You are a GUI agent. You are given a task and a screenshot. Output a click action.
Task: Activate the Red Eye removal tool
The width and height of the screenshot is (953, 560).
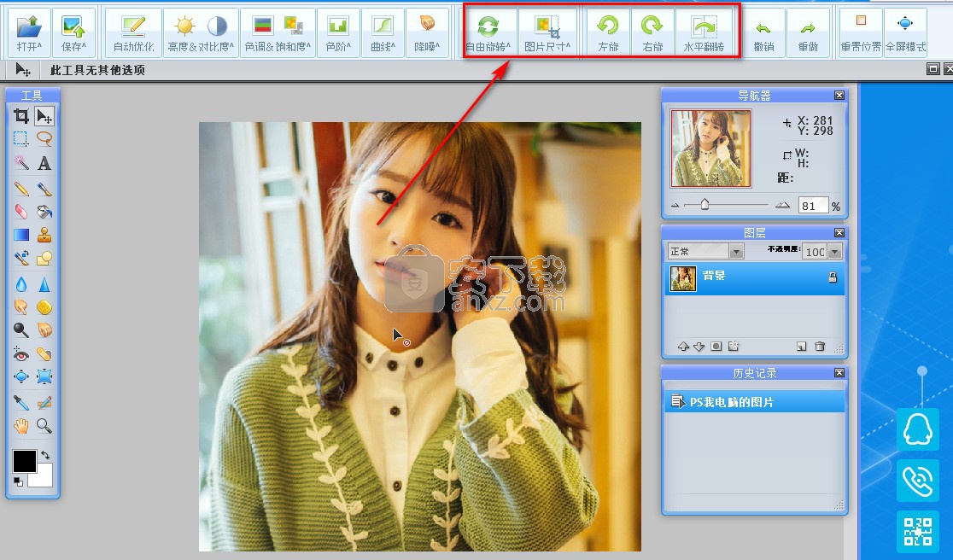(x=21, y=353)
